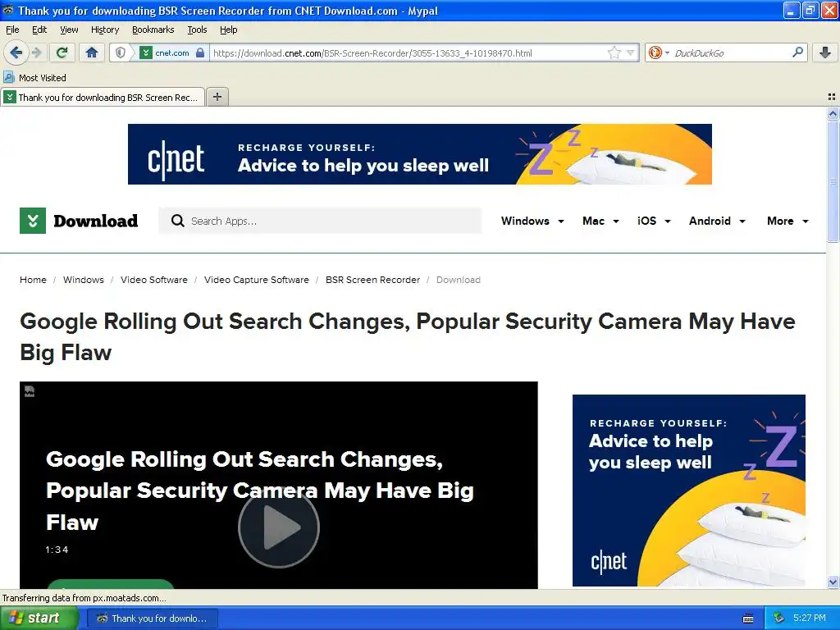This screenshot has height=630, width=840.
Task: Open the sidebar sleep well ad
Action: (689, 491)
